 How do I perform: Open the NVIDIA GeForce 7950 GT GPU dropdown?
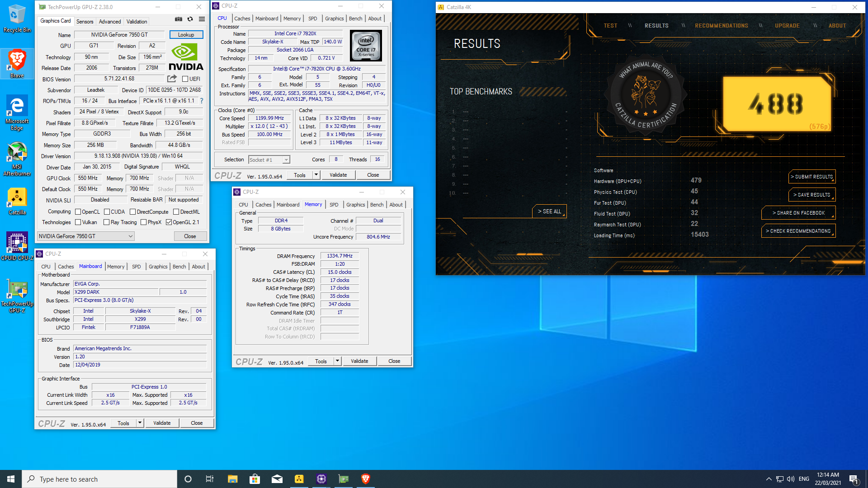tap(85, 236)
